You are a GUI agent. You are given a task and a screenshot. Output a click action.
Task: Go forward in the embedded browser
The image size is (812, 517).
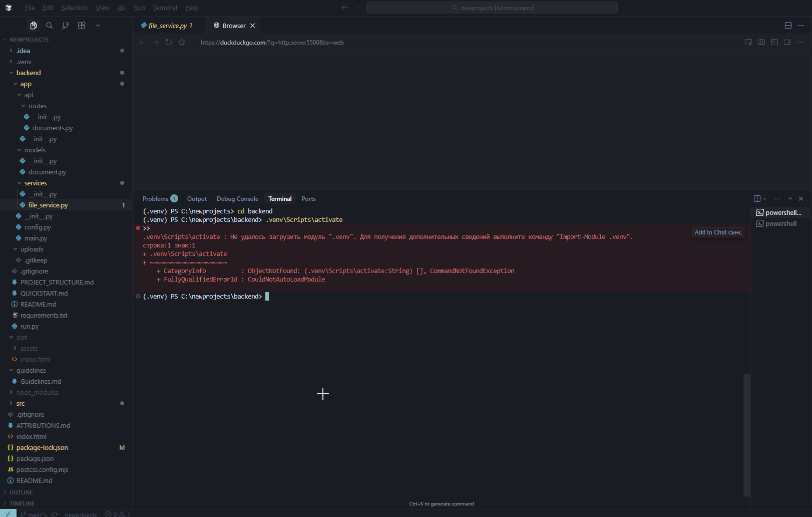click(x=156, y=43)
